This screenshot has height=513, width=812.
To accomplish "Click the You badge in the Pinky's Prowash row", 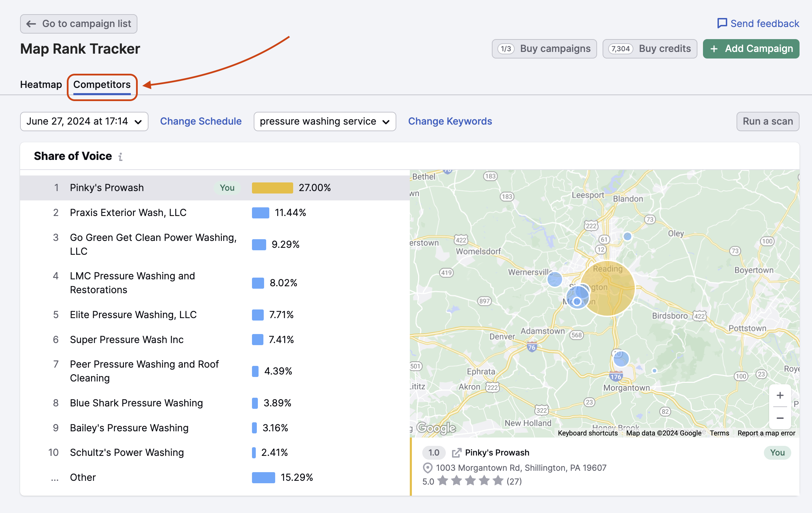I will click(x=227, y=188).
